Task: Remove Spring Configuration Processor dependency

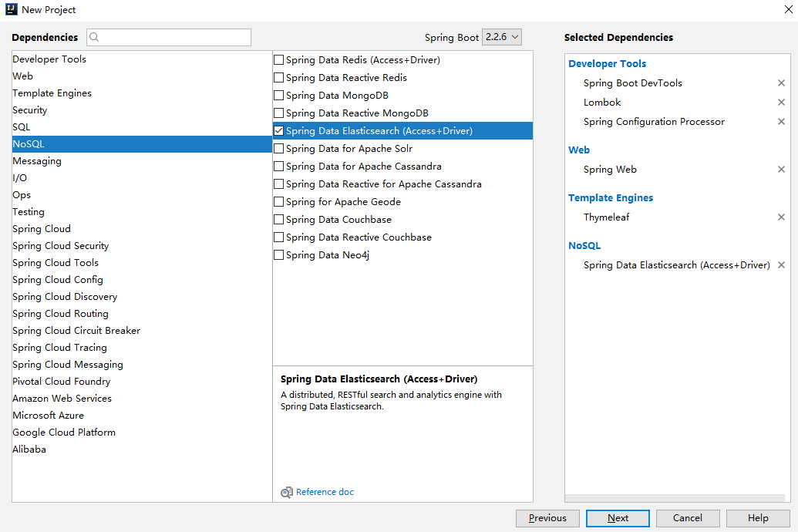Action: click(x=781, y=122)
